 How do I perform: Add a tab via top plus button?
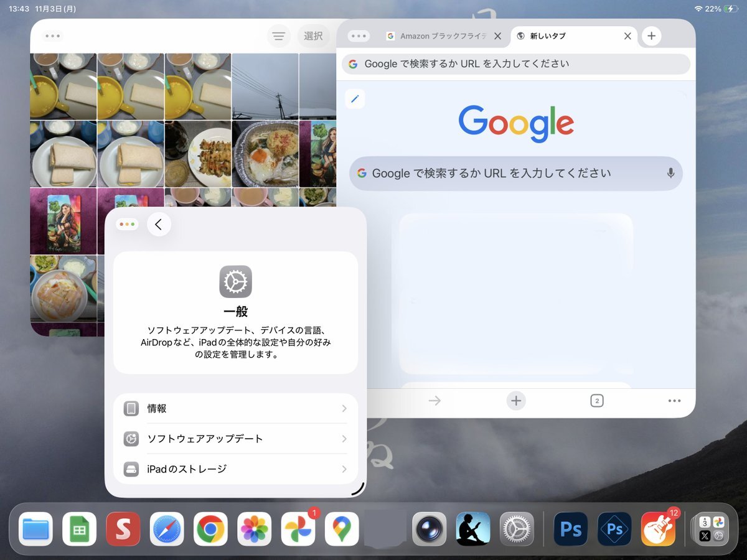651,36
